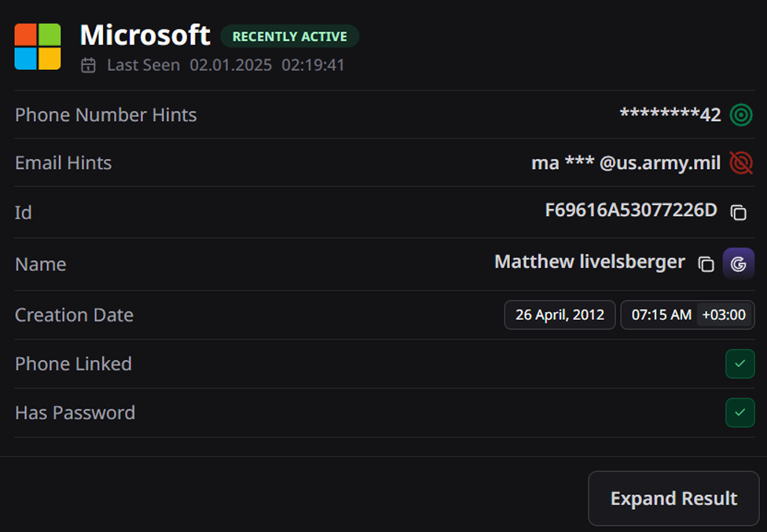
Task: Click the red crossed target icon for Email Hints
Action: 741,163
